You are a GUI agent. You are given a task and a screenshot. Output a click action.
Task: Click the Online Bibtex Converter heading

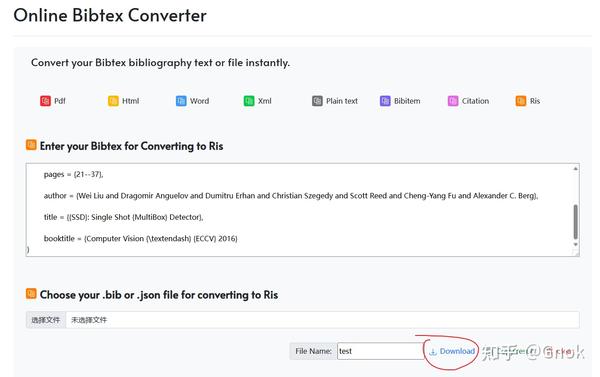[x=110, y=15]
